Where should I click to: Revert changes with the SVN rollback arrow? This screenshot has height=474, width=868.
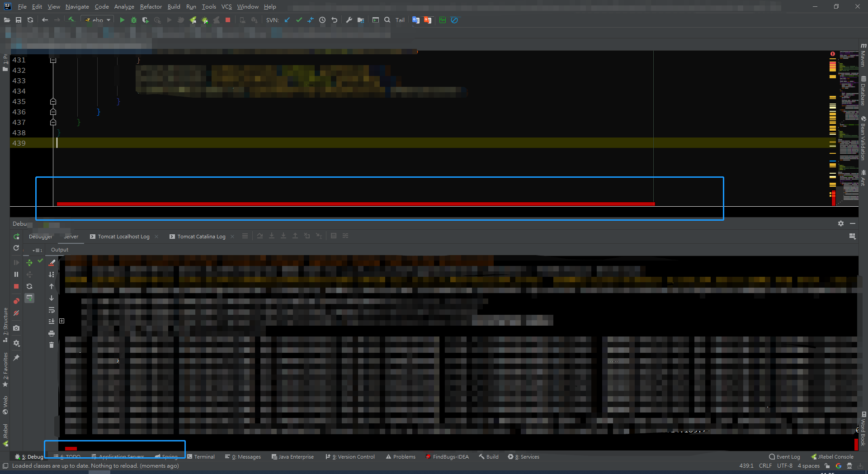tap(335, 20)
